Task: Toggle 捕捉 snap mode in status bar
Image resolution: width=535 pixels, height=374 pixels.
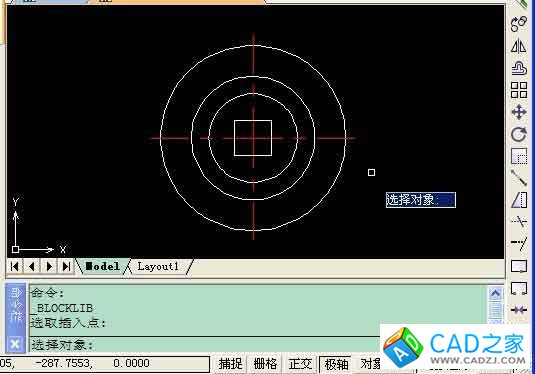Action: (x=230, y=364)
